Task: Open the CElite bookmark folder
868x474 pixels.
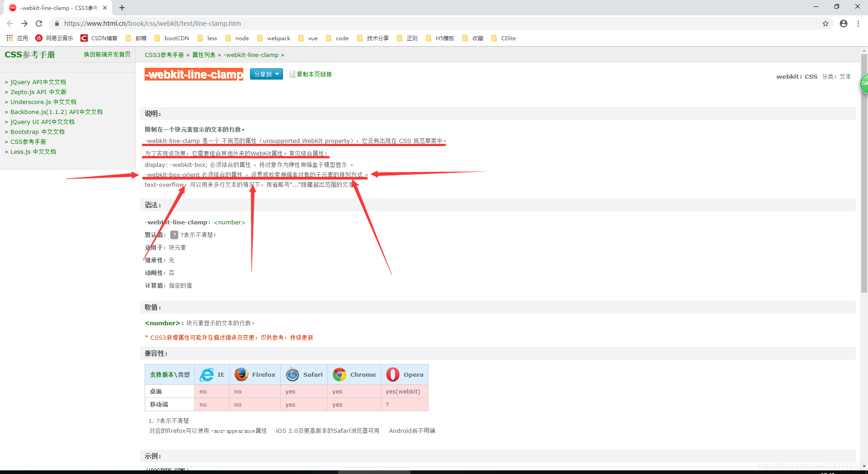Action: point(504,38)
